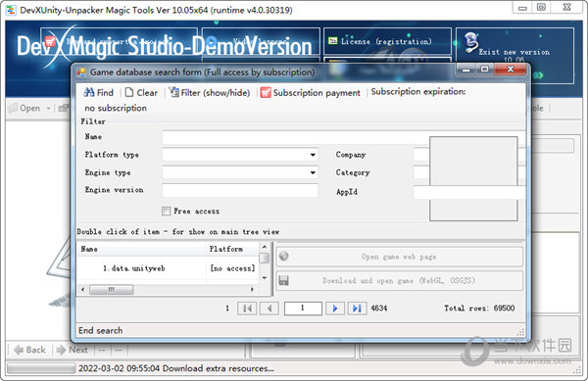
Task: Click the results list scroll up arrow
Action: pos(265,247)
